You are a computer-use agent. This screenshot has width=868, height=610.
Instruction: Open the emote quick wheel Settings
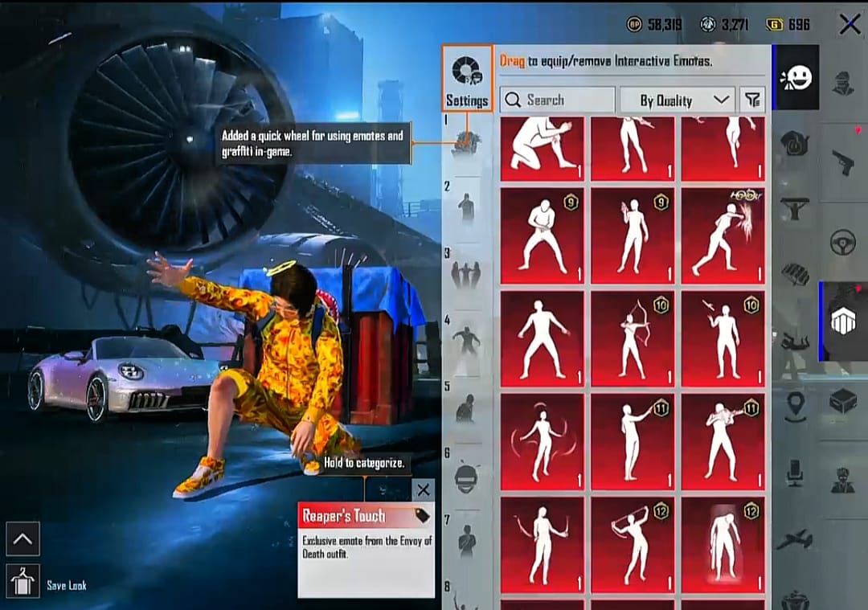(467, 79)
